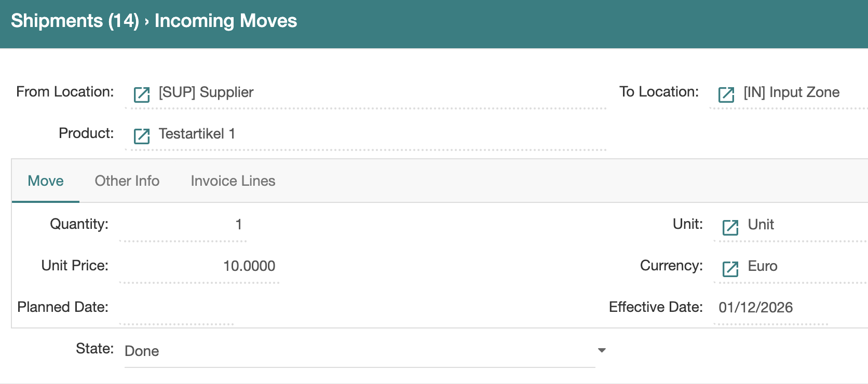Switch to the Other Info tab
868x384 pixels.
click(127, 181)
